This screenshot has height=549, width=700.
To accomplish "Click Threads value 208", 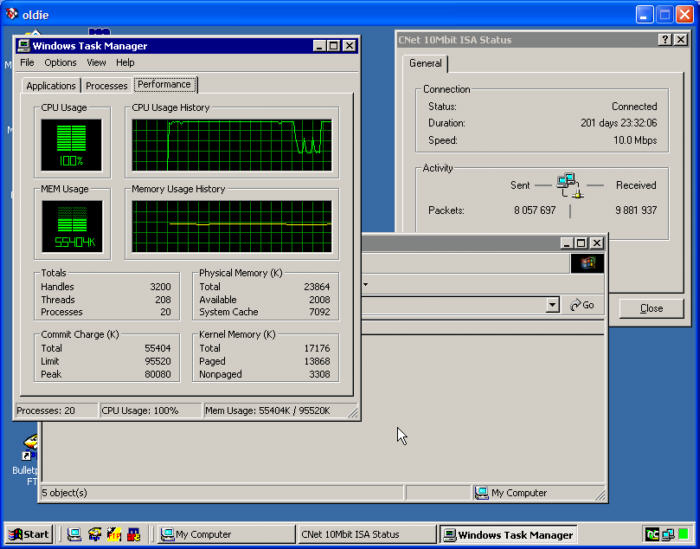I will pyautogui.click(x=163, y=299).
